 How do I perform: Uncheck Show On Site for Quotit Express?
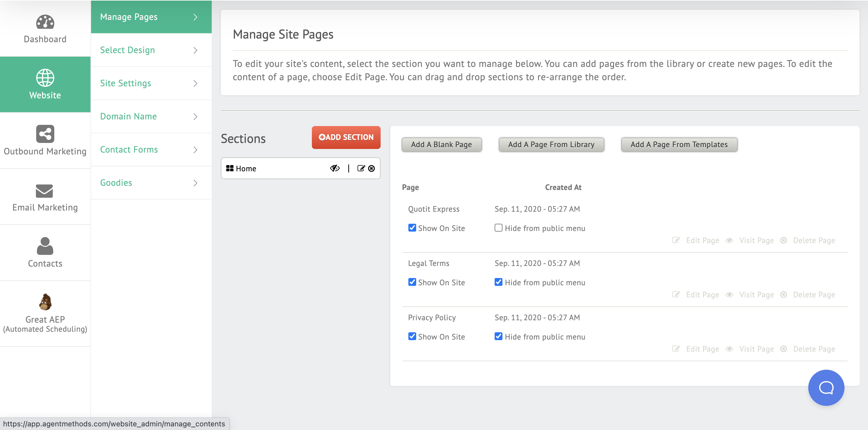pyautogui.click(x=412, y=228)
